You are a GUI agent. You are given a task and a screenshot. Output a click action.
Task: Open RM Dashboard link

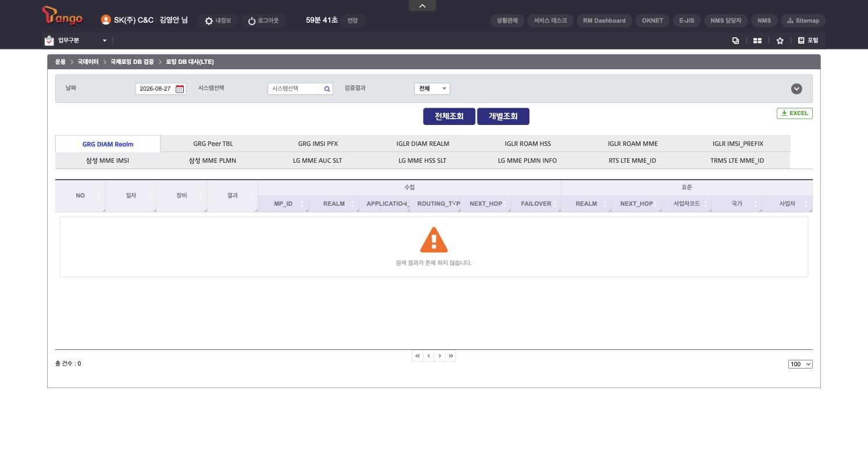point(604,21)
